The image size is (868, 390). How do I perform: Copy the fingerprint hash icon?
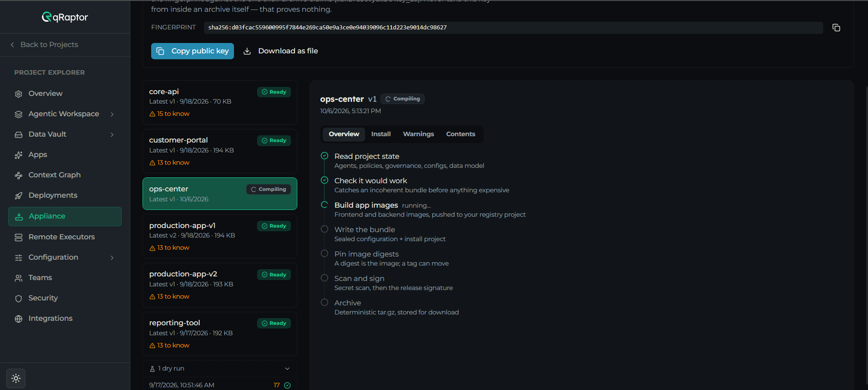tap(836, 28)
